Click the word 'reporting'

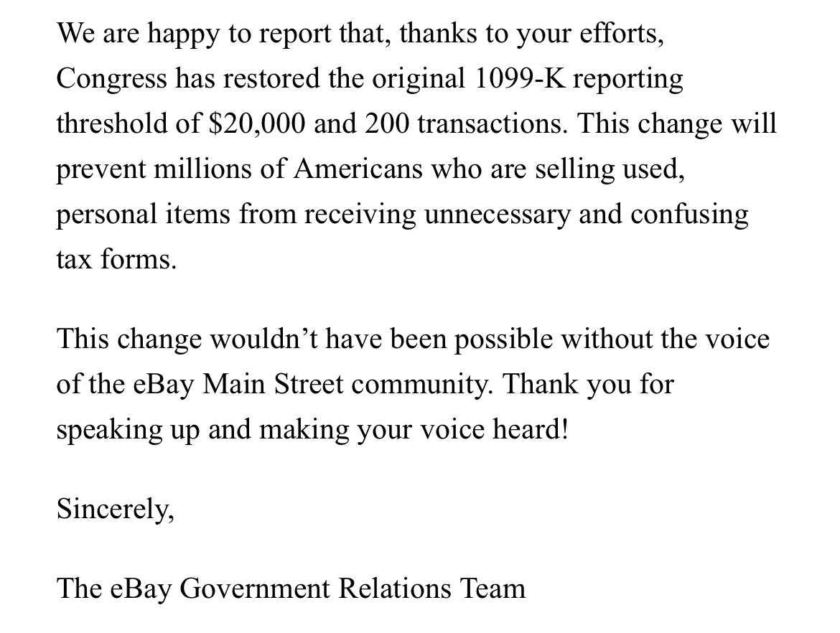628,80
